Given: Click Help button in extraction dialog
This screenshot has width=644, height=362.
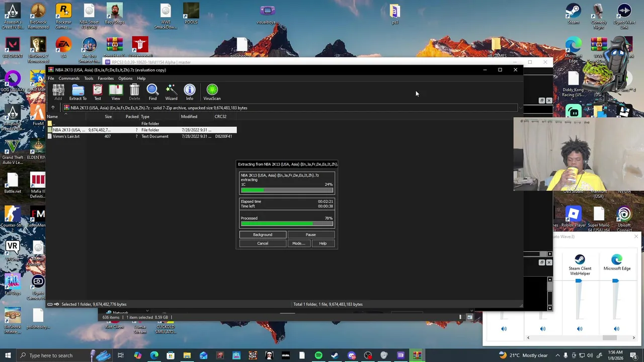Looking at the screenshot, I should [x=323, y=243].
